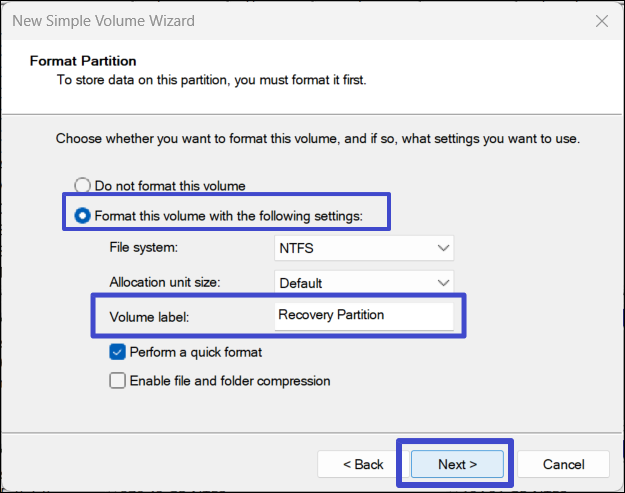
Task: Click the 'Volume label:' text label
Action: pos(149,317)
